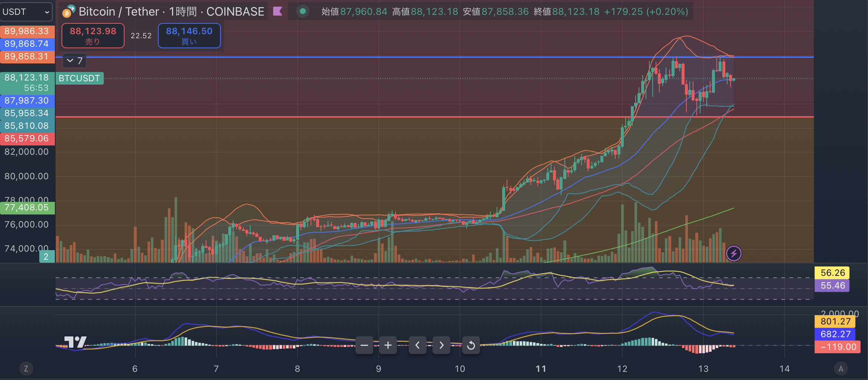Click date 6 on time axis
The width and height of the screenshot is (868, 380).
135,369
